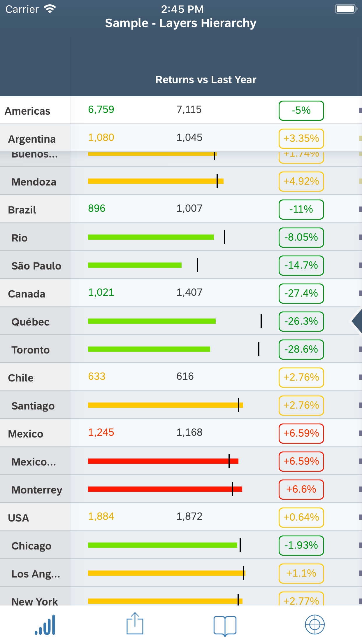This screenshot has width=362, height=644.
Task: Tap the target crosshair icon
Action: tap(314, 624)
